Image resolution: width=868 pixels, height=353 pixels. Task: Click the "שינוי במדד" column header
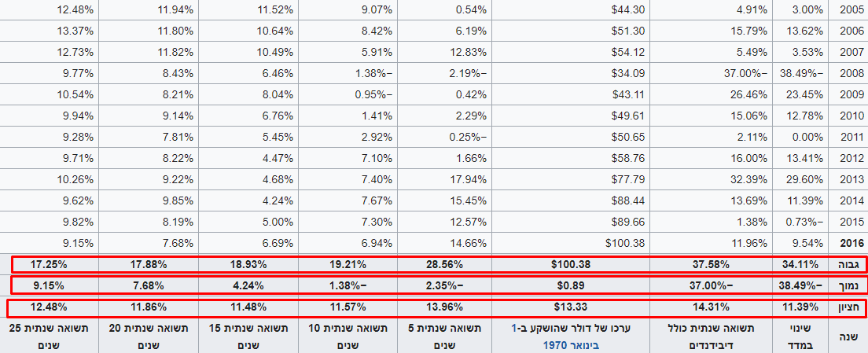800,336
